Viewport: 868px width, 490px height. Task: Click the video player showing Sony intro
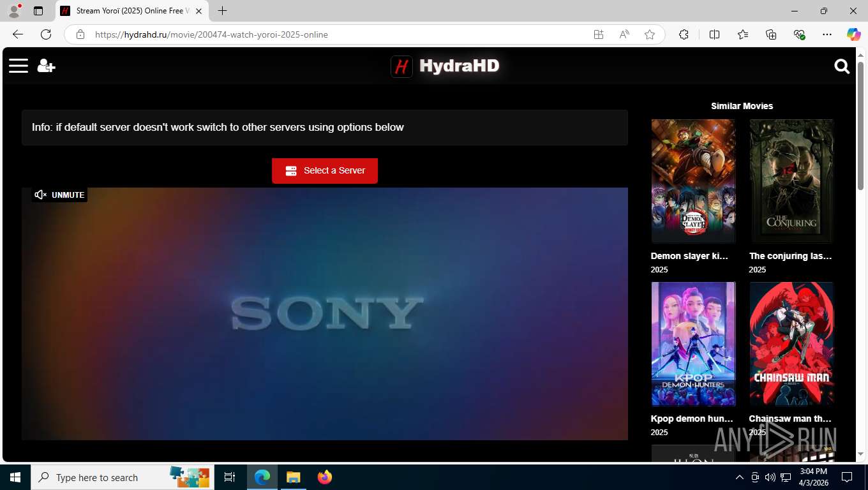[x=325, y=313]
